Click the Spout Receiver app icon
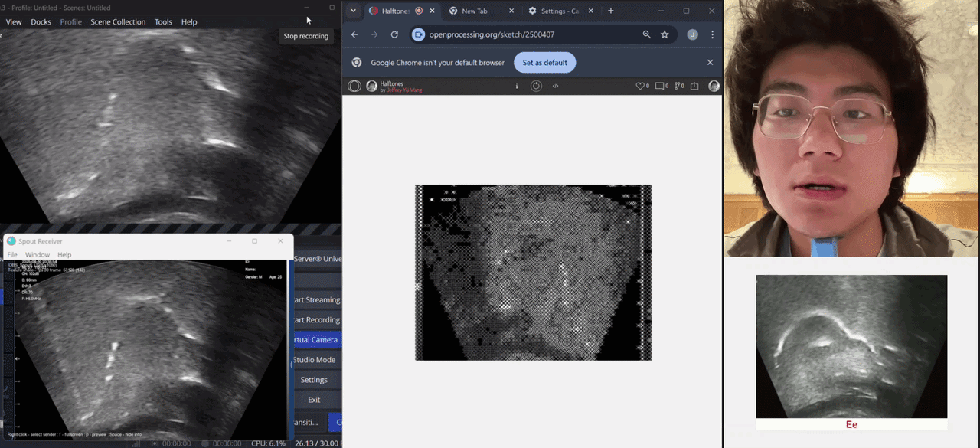Viewport: 980px width, 448px height. tap(11, 240)
